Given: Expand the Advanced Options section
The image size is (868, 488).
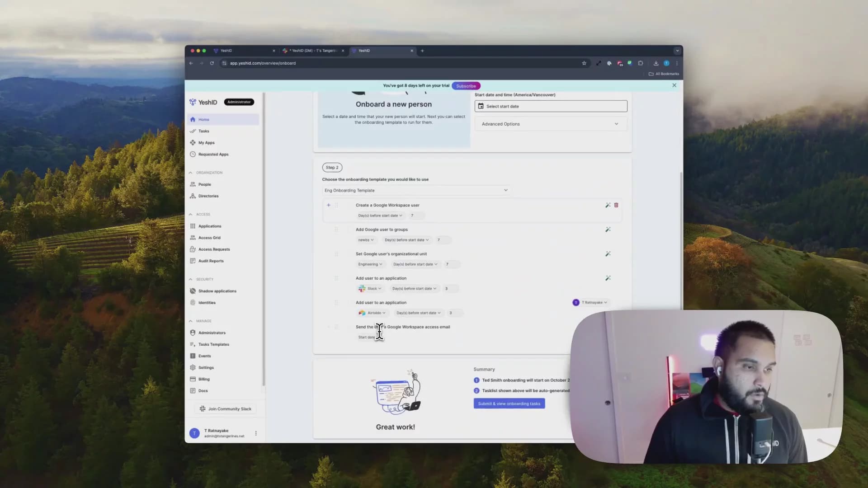Looking at the screenshot, I should tap(550, 124).
